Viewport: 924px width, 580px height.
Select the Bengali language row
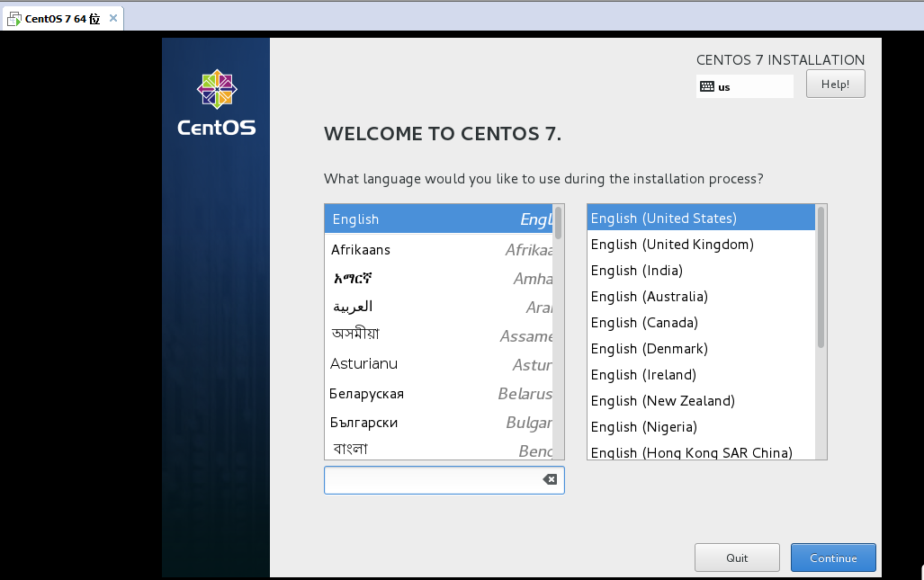pos(438,449)
